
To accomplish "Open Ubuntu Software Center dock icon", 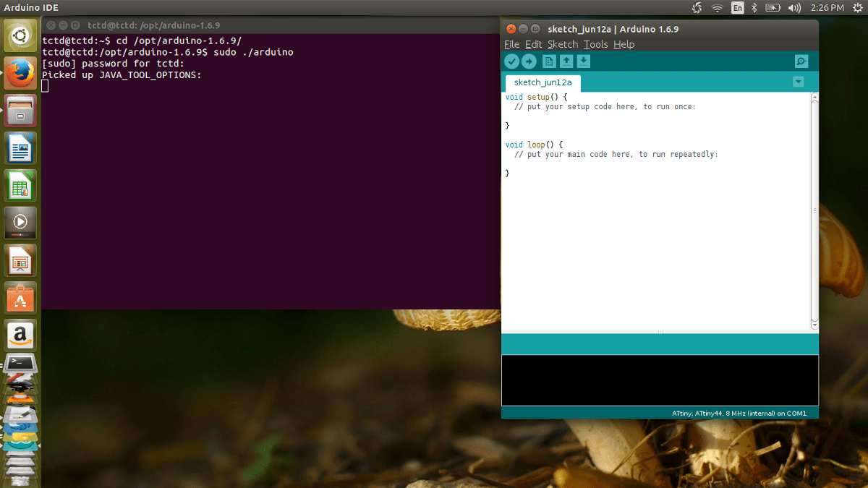I will pos(20,299).
